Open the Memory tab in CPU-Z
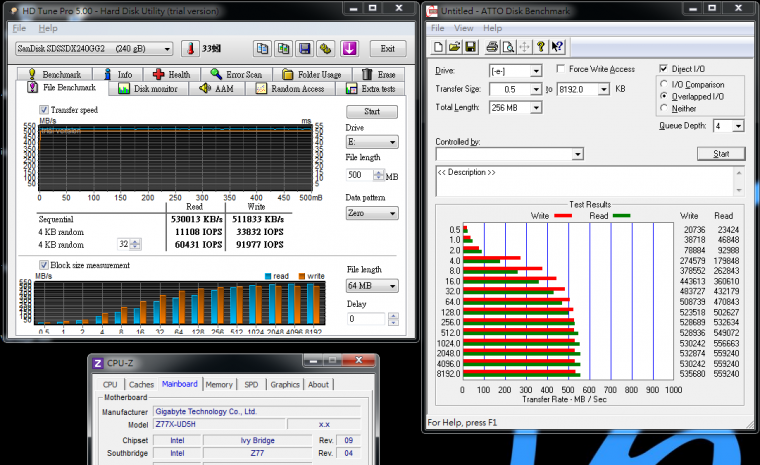 tap(219, 384)
